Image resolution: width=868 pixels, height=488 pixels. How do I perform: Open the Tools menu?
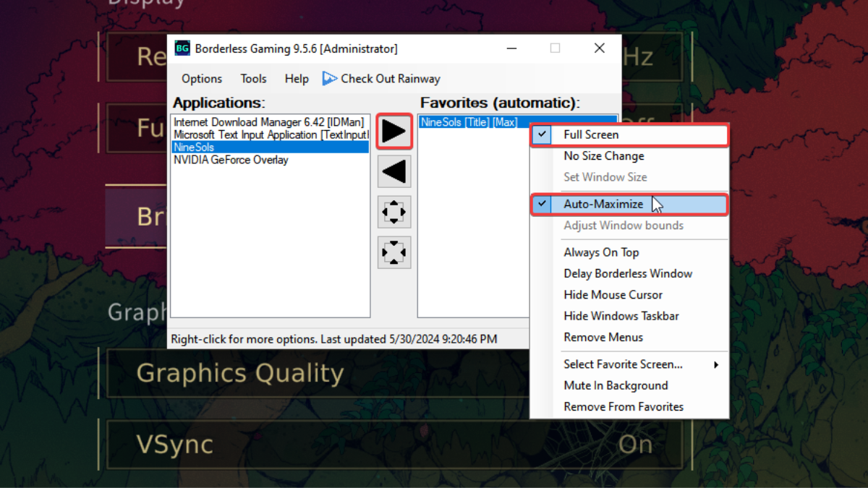[x=253, y=79]
